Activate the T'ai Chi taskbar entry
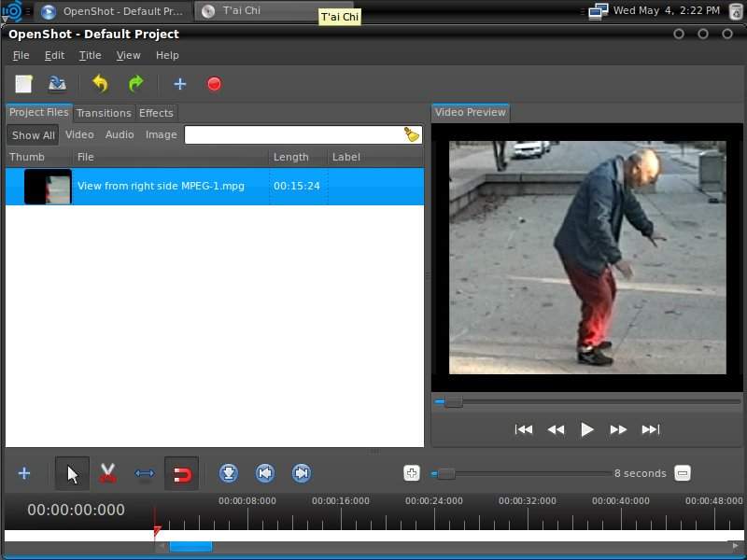Viewport: 747px width, 560px height. point(243,12)
